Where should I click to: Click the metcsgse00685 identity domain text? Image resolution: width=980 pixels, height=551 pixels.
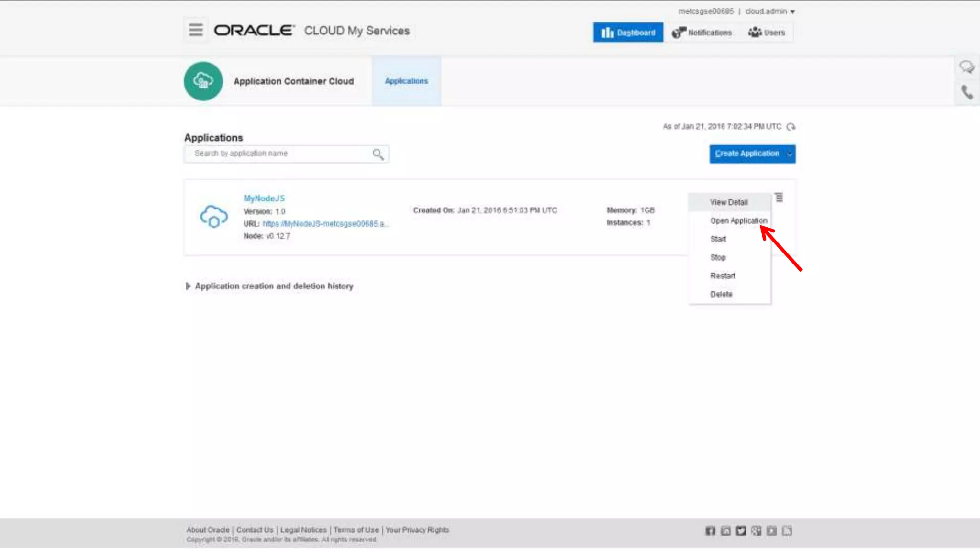706,11
